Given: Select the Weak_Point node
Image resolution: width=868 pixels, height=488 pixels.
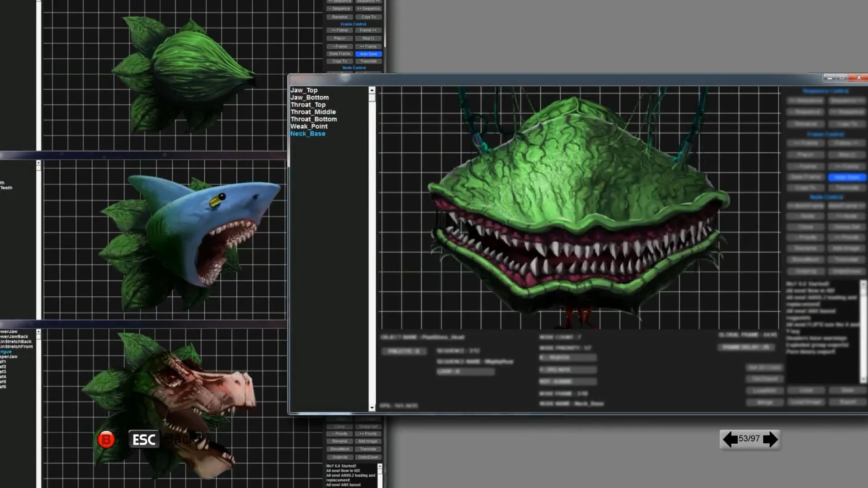Looking at the screenshot, I should point(309,127).
